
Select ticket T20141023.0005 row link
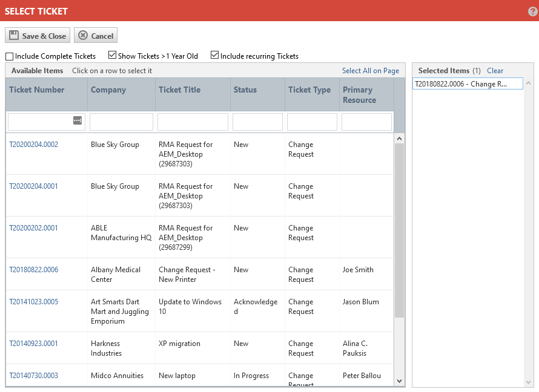pyautogui.click(x=34, y=302)
